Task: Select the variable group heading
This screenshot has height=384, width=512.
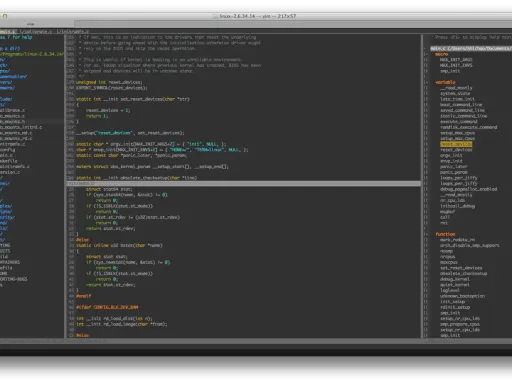Action: point(445,82)
